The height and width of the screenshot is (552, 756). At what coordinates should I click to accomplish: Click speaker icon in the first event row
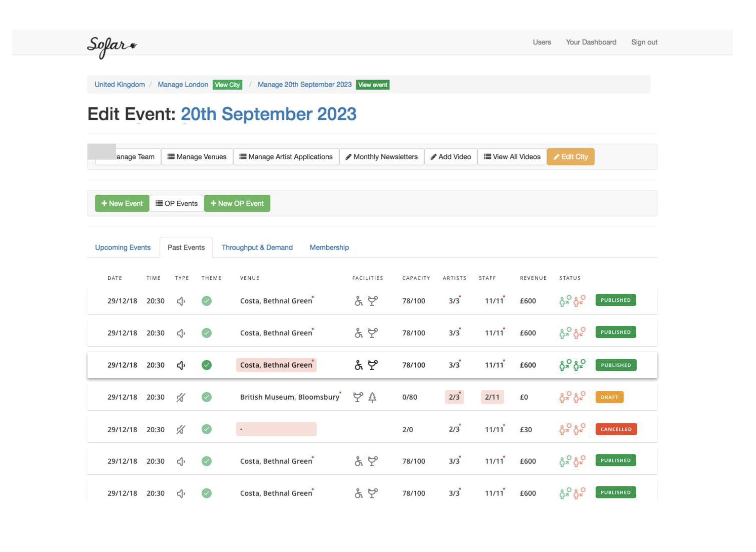[181, 301]
